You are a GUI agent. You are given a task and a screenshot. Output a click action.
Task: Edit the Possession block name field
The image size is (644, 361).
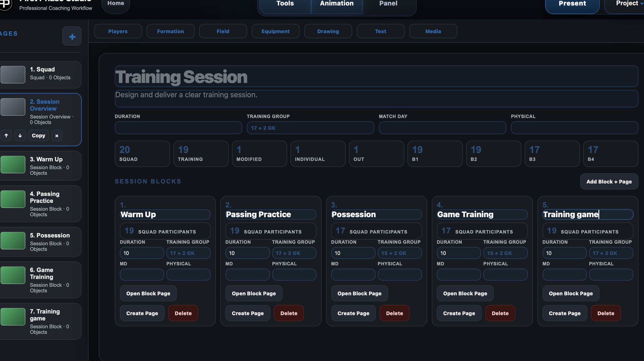point(376,214)
